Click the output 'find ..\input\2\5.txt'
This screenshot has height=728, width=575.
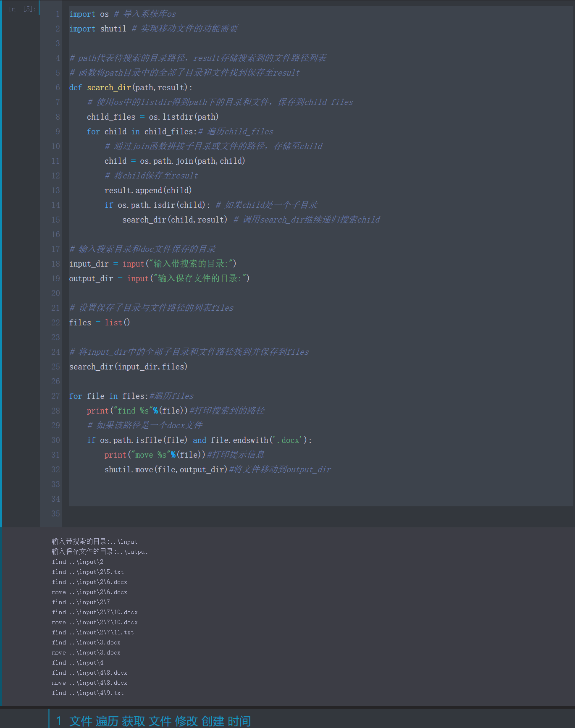[x=88, y=572]
